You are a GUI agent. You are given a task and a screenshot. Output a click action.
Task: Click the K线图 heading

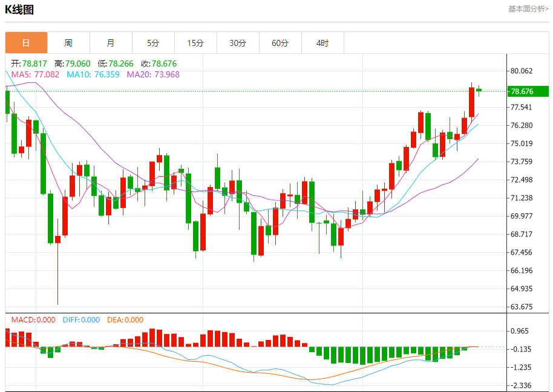(19, 10)
